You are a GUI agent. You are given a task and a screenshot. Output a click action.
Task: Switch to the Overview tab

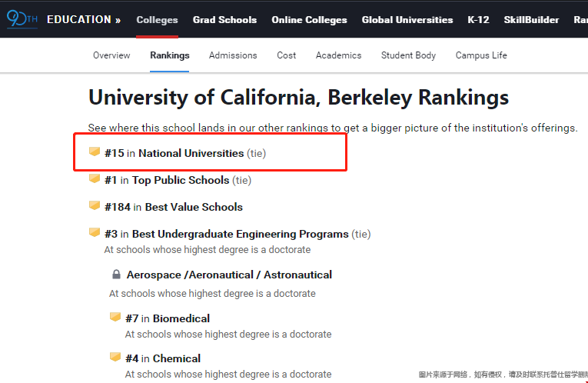[111, 55]
